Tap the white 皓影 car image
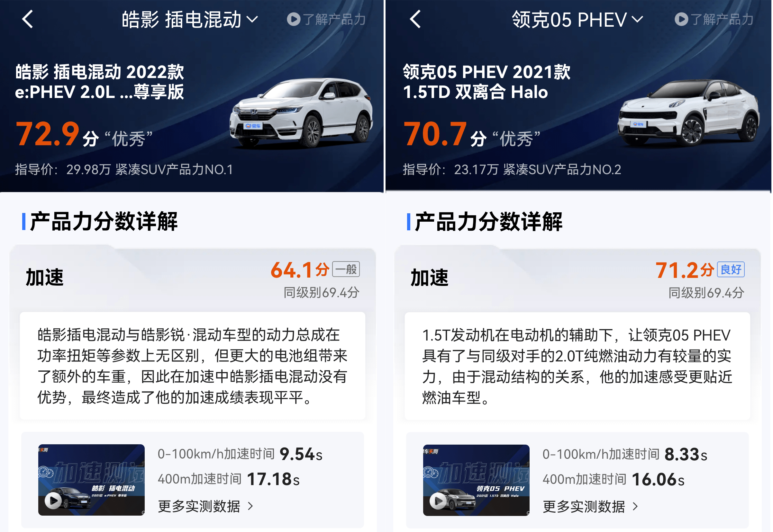Image resolution: width=773 pixels, height=532 pixels. pyautogui.click(x=302, y=113)
